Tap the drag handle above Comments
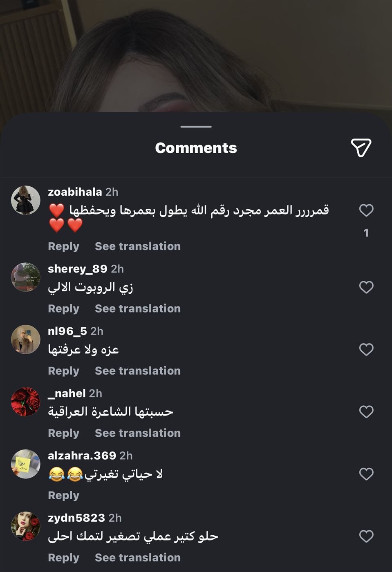This screenshot has width=392, height=572. click(x=196, y=127)
